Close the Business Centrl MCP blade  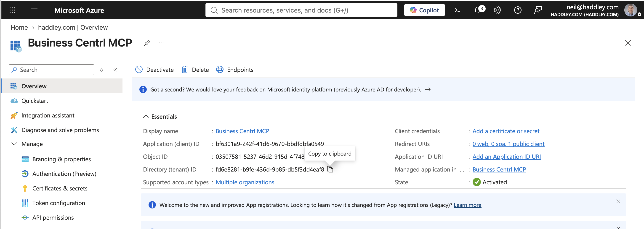coord(628,43)
